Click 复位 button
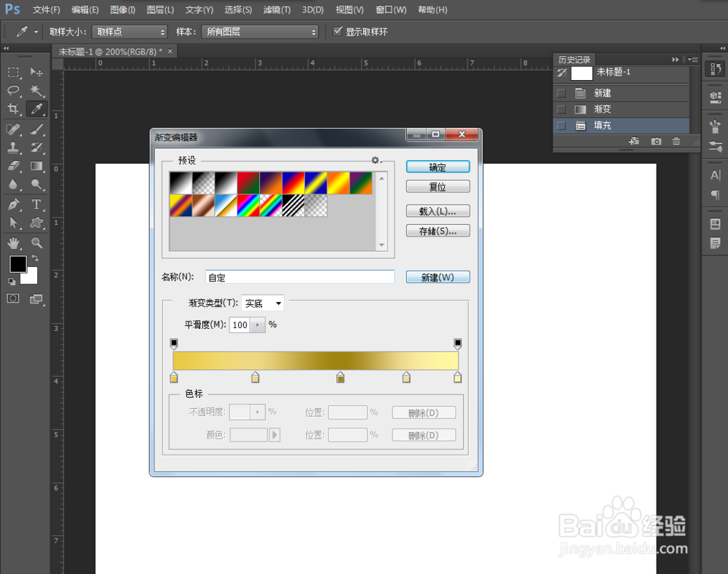Image resolution: width=728 pixels, height=574 pixels. 438,186
